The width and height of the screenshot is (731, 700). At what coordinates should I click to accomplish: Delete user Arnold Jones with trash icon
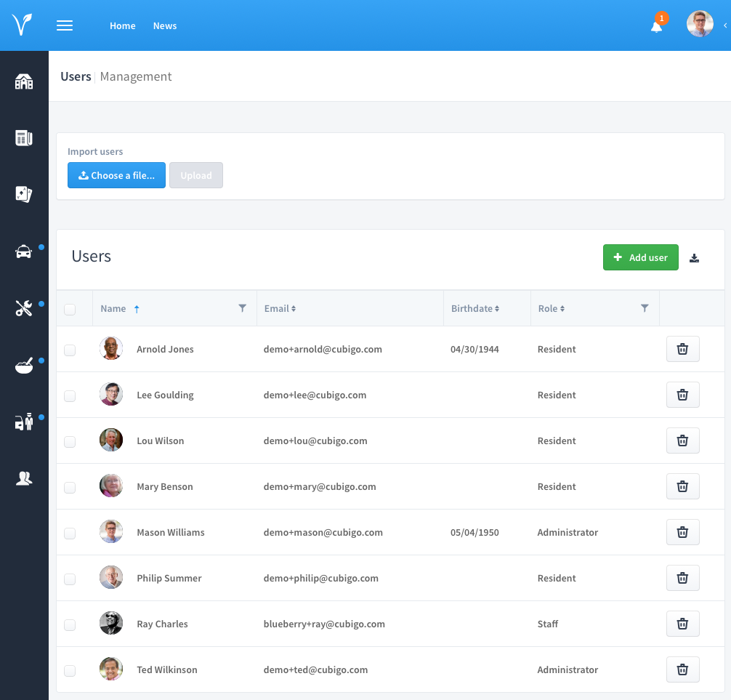[x=682, y=349]
